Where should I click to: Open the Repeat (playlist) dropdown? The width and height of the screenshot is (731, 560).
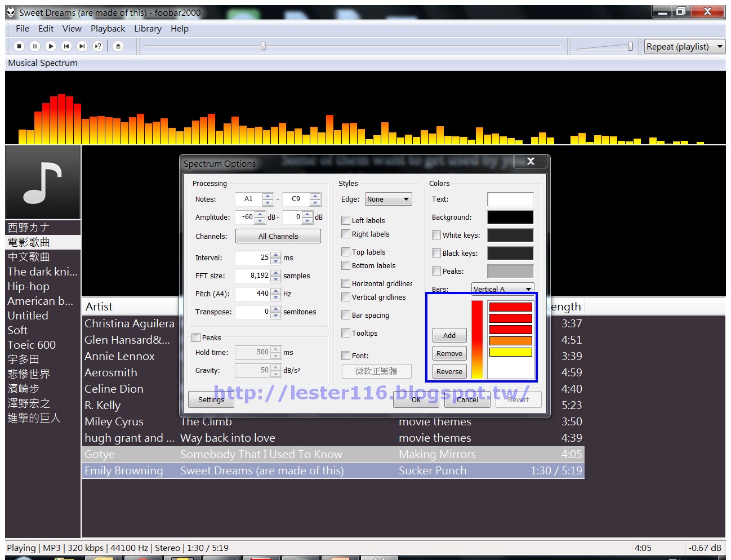pyautogui.click(x=684, y=46)
